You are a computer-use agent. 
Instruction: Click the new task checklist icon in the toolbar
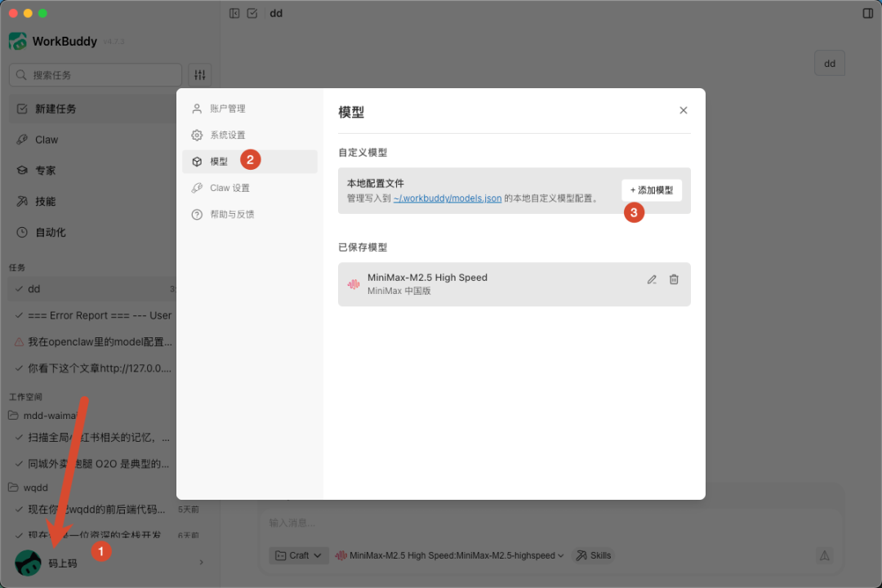click(254, 13)
